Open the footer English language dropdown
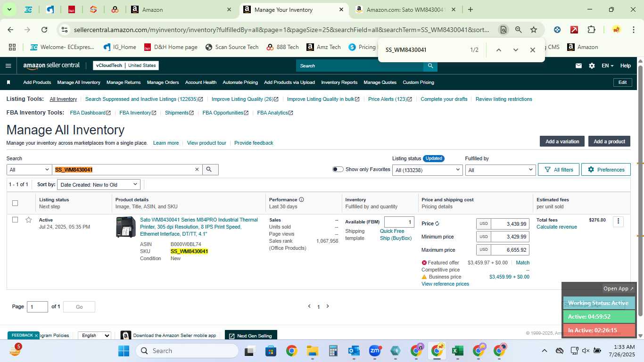Screen dimensions: 644x362 point(94,336)
